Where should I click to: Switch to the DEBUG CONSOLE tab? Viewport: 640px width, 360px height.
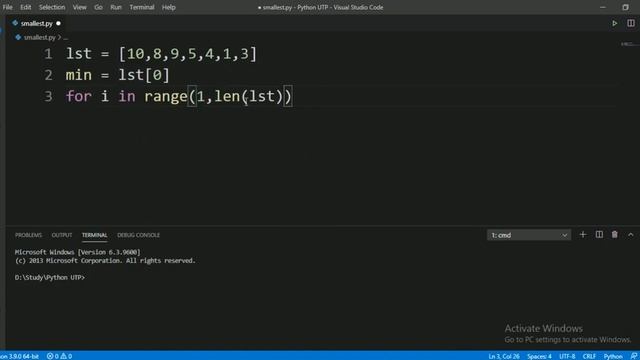(x=138, y=235)
